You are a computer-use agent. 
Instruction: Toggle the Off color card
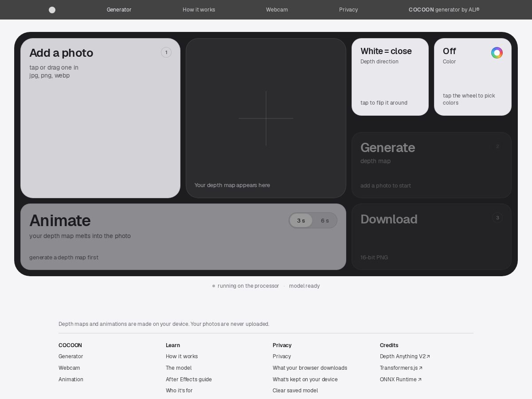pyautogui.click(x=473, y=77)
